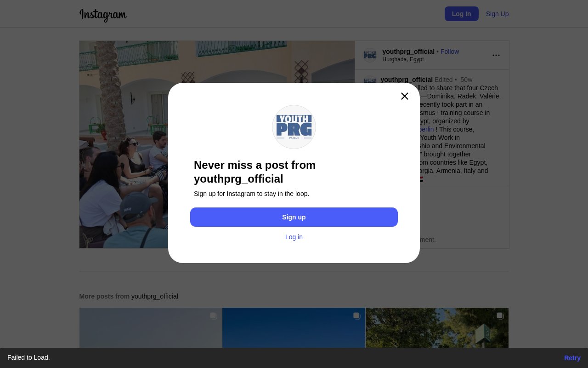Screen dimensions: 588x368
Task: Open youthprg_official link under More posts
Action: 155,296
